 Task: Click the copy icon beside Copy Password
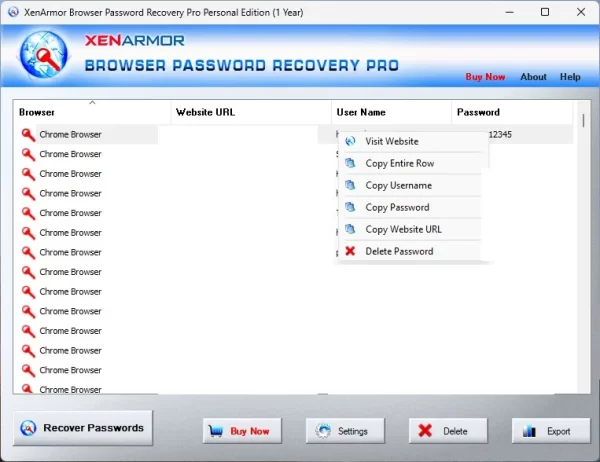click(x=350, y=207)
